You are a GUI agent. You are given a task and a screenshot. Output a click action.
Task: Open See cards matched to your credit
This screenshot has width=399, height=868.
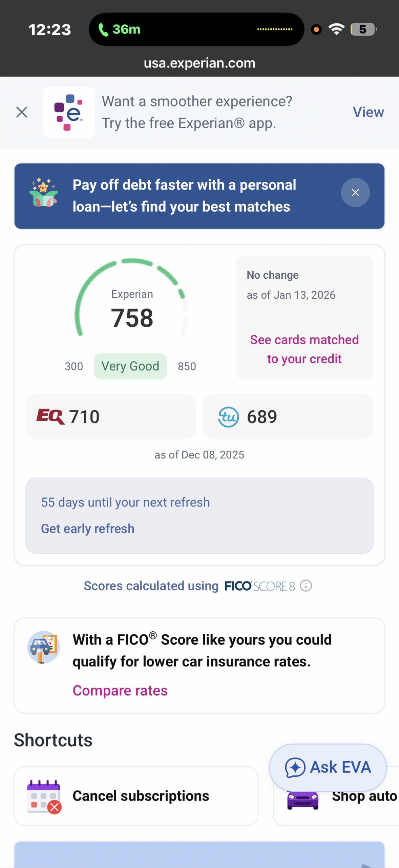[304, 349]
